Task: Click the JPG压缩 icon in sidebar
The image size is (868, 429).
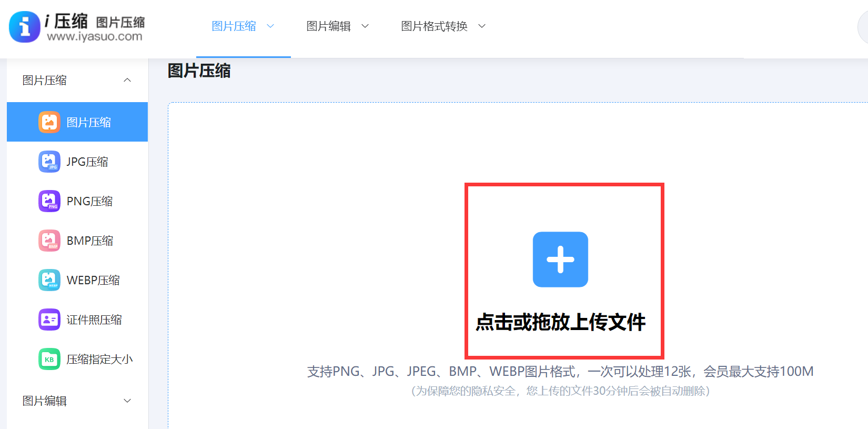Action: (x=49, y=162)
